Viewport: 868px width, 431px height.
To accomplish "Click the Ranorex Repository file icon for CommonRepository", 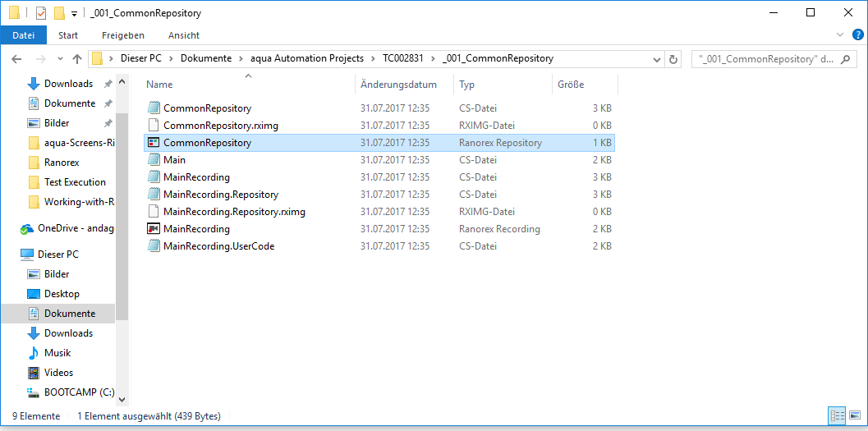I will [154, 143].
